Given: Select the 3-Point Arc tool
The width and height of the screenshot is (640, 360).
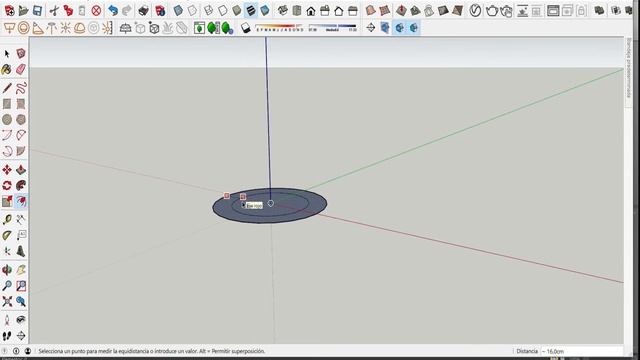Looking at the screenshot, I should [x=7, y=151].
